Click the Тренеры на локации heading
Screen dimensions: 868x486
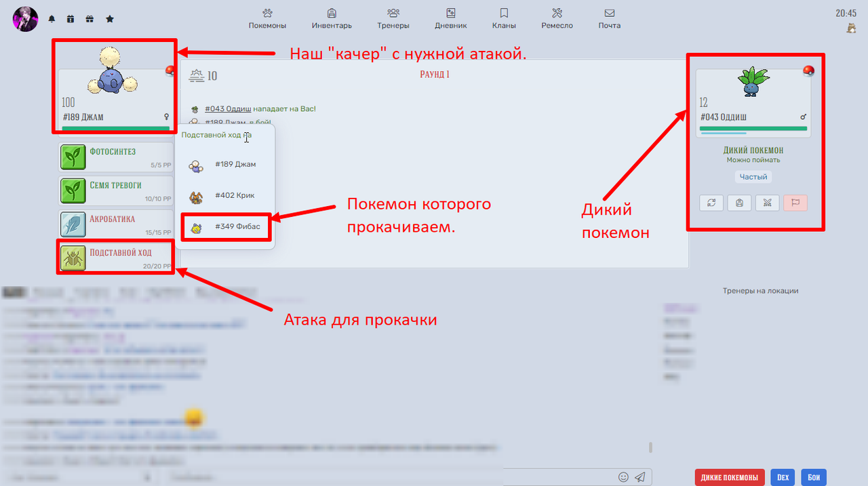click(760, 291)
